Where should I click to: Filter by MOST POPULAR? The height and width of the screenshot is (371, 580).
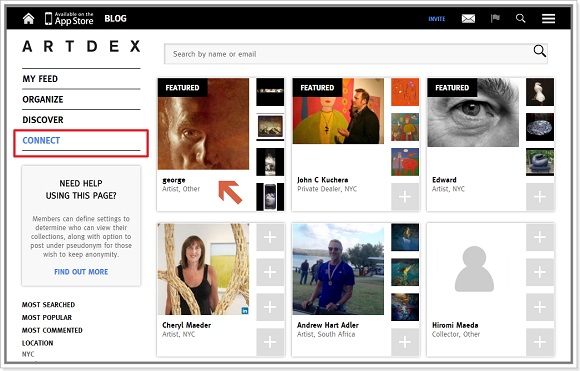pyautogui.click(x=47, y=317)
